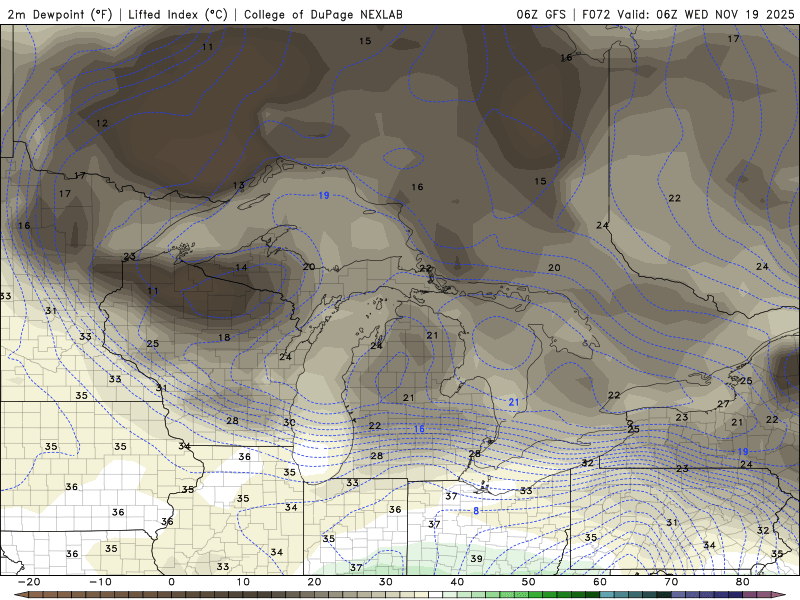
Task: Click the blue lifted index contour label 8
Action: (x=476, y=511)
